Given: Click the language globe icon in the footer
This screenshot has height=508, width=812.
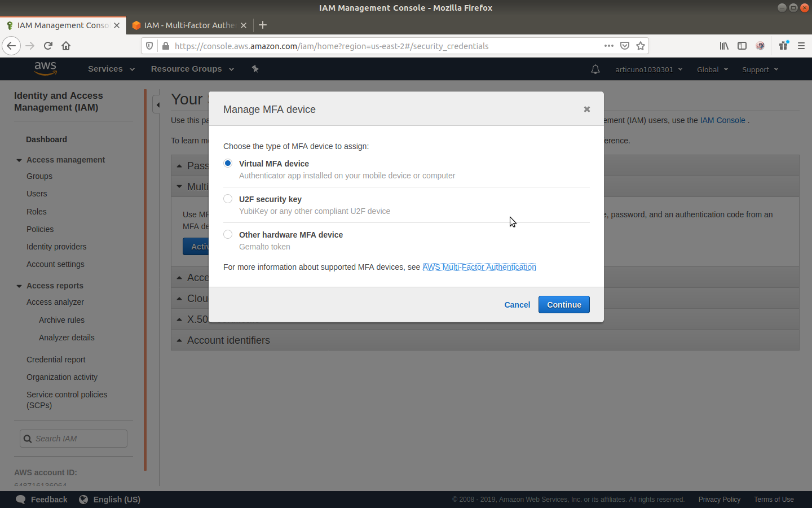Looking at the screenshot, I should 83,500.
